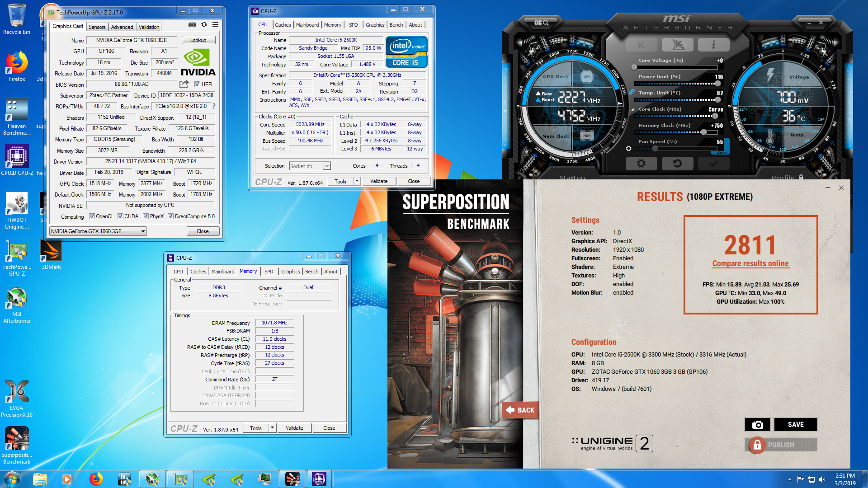Toggle the OpenCL checkbox in GPU-Z
This screenshot has width=868, height=488.
click(92, 216)
